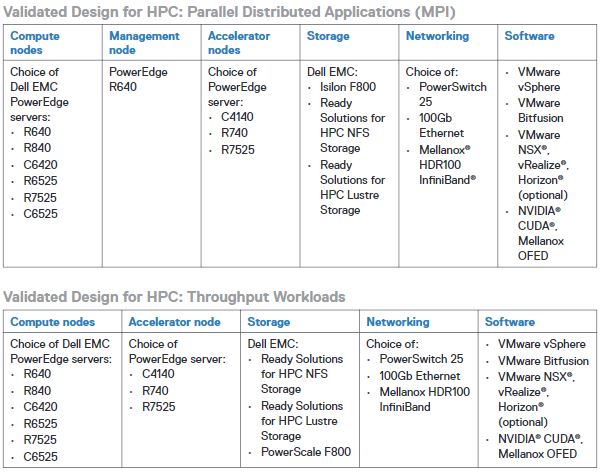Select PowerSwitch 25 in MPI Networking cell

click(x=453, y=94)
